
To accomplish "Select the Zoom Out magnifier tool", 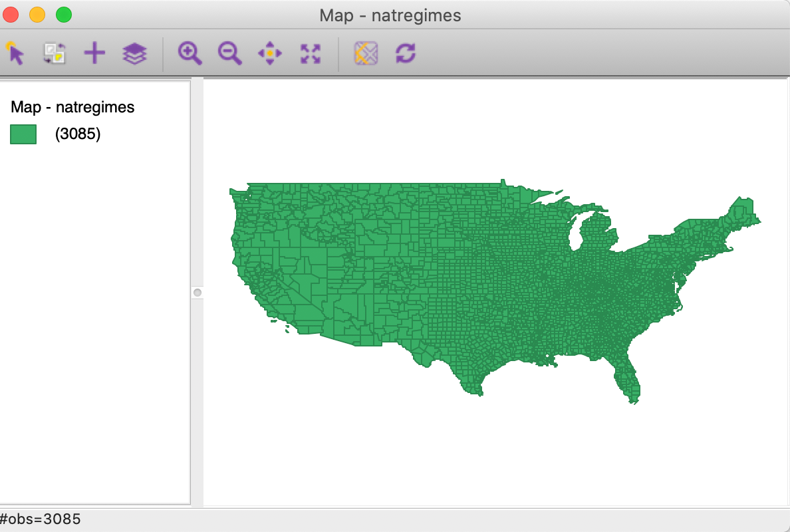I will click(x=229, y=53).
